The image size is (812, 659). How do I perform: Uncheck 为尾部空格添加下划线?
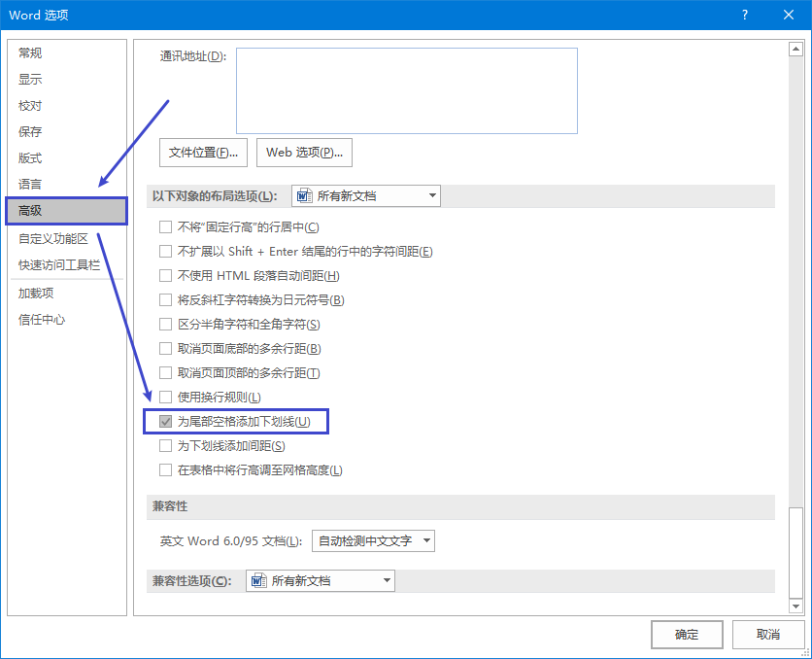pos(166,422)
